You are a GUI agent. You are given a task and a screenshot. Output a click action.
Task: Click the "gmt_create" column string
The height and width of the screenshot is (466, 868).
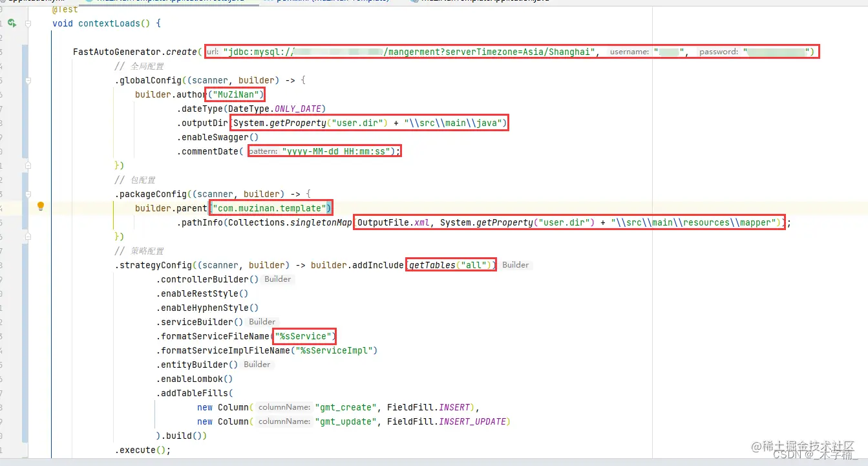coord(347,407)
